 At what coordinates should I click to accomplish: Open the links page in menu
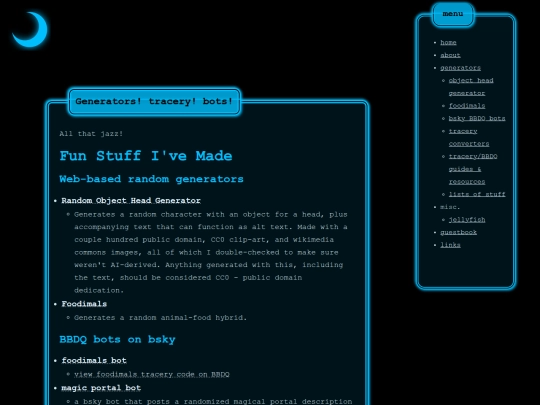tap(450, 245)
